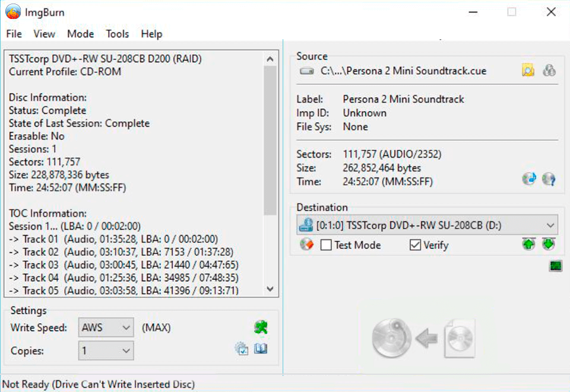Screen dimensions: 570x392
Task: Click the green write speed settings icon
Action: coord(261,327)
